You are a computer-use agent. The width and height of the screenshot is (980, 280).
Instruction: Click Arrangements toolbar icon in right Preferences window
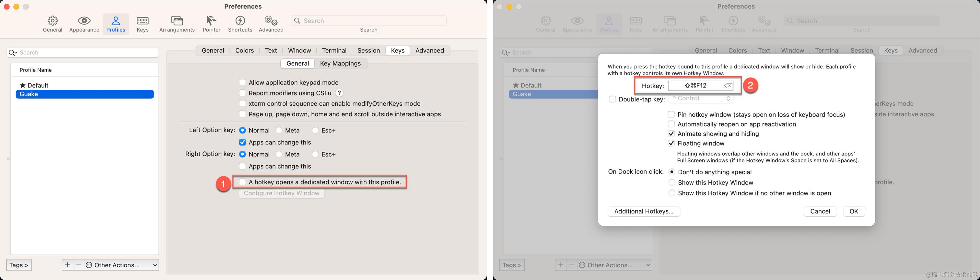670,24
